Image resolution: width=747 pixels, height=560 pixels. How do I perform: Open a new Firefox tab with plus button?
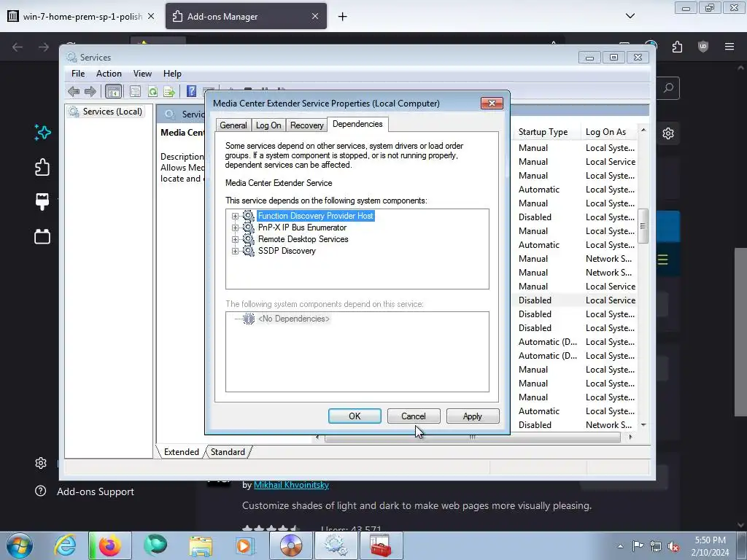[343, 17]
